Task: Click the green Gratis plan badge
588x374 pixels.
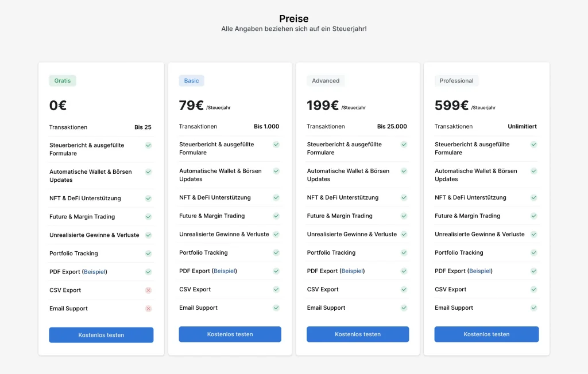Action: click(63, 81)
